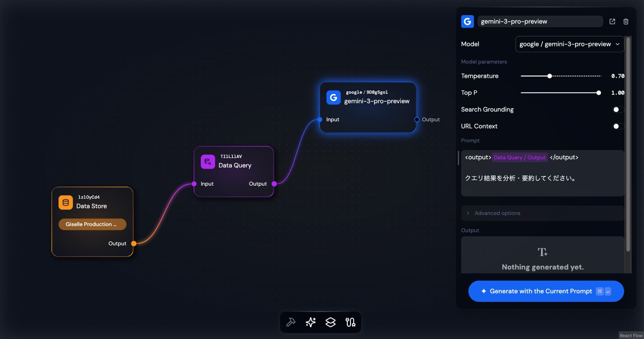The height and width of the screenshot is (339, 644).
Task: Turn on the URL Context switch
Action: (618, 126)
